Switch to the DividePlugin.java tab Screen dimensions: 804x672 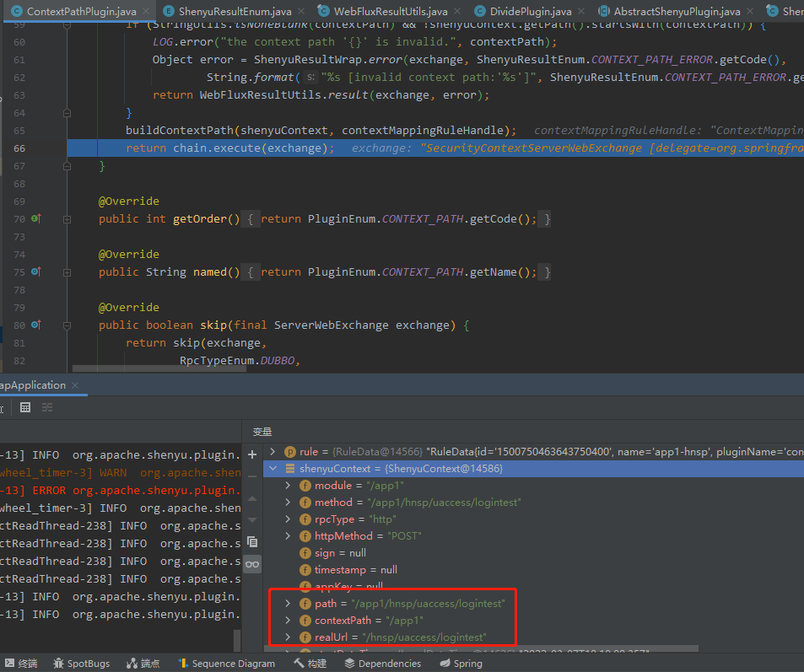pos(531,11)
